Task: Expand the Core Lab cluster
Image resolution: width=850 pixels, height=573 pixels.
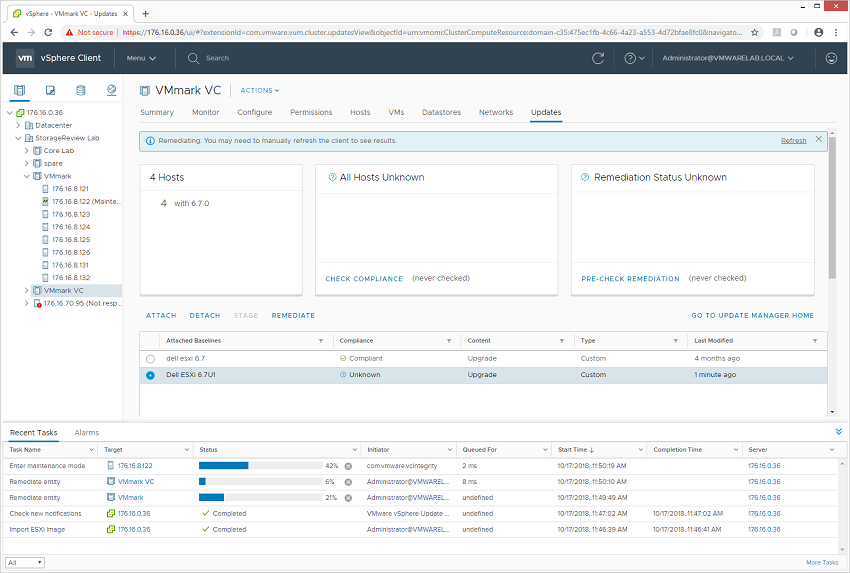Action: [26, 151]
